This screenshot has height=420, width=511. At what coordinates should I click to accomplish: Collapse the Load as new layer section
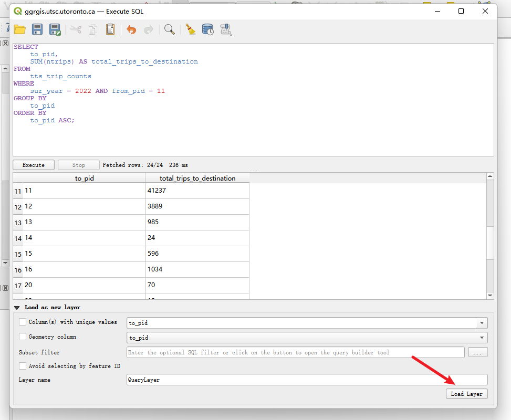pos(17,308)
